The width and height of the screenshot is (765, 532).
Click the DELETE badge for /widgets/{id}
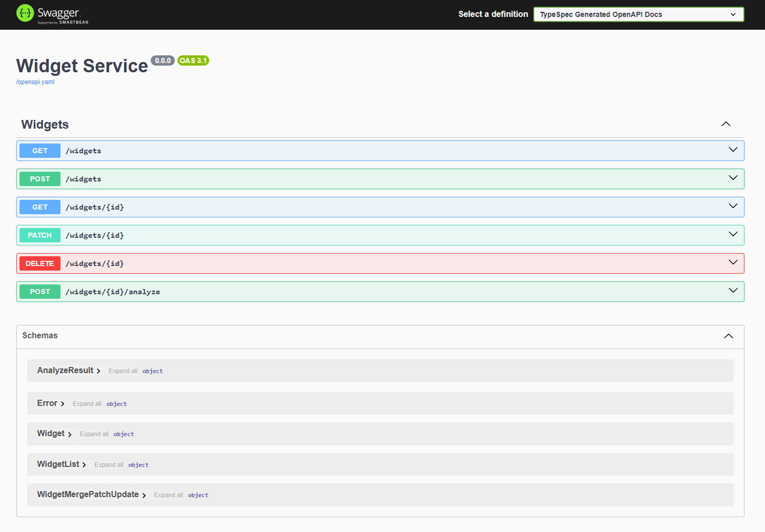pyautogui.click(x=39, y=263)
